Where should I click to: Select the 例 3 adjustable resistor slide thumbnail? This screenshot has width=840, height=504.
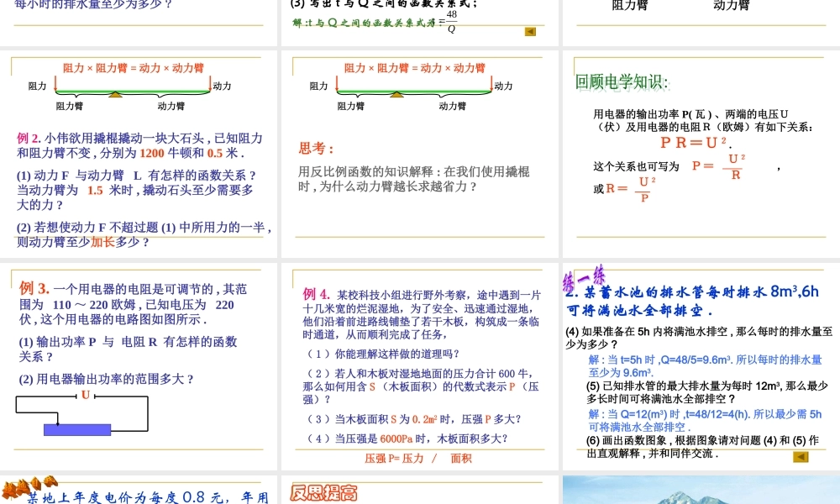tap(139, 366)
